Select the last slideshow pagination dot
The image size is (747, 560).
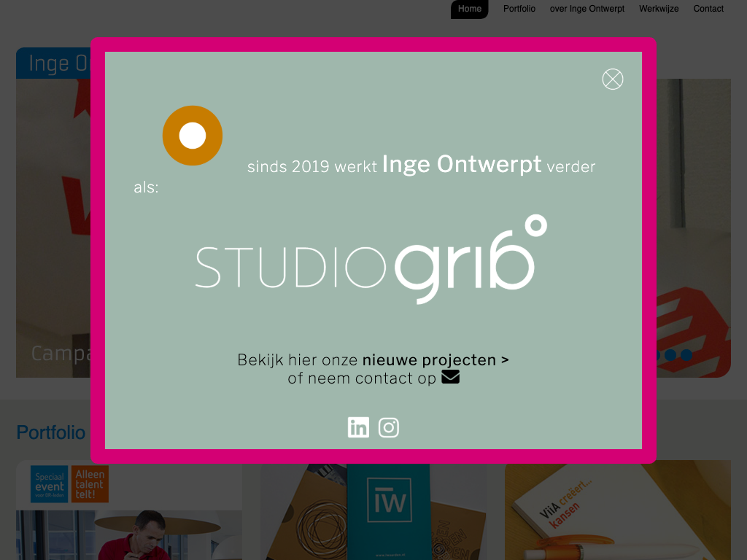(x=686, y=355)
